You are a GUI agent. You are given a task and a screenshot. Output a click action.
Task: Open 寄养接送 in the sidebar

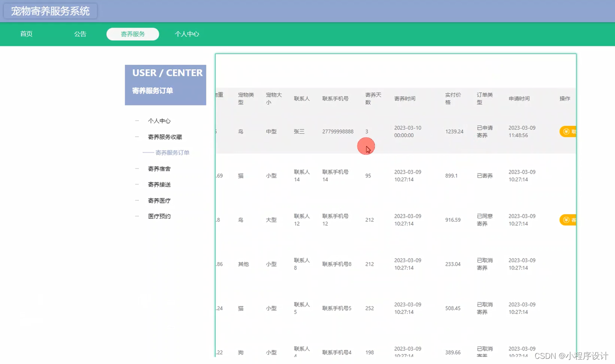[x=159, y=184]
